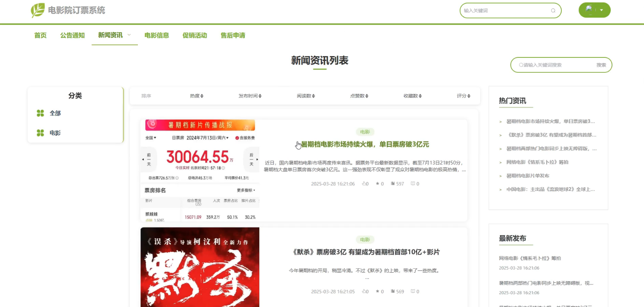Screen dimensions: 644x307
Task: Sort the news list by 评分
Action: coord(464,96)
